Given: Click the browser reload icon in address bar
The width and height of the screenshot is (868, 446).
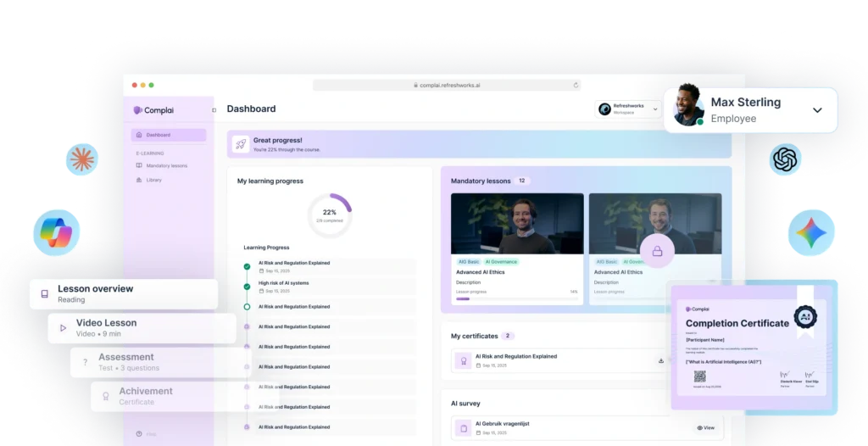Looking at the screenshot, I should [576, 85].
